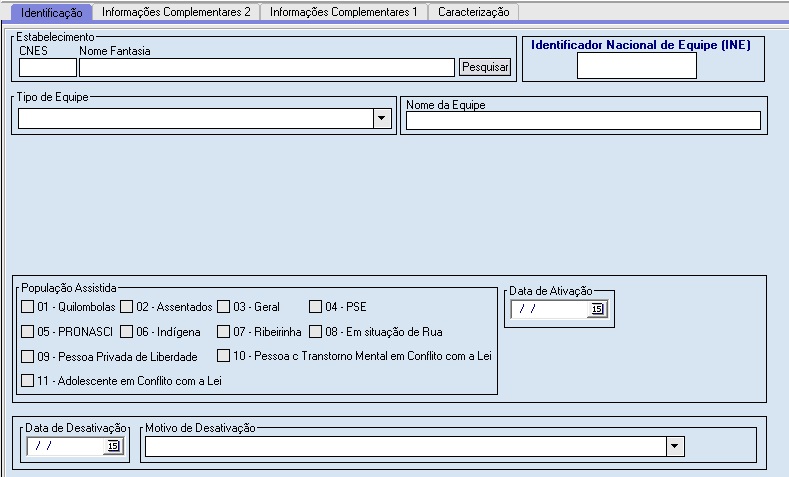Tick the 03 - Geral checkbox
This screenshot has width=789, height=477.
click(x=225, y=307)
